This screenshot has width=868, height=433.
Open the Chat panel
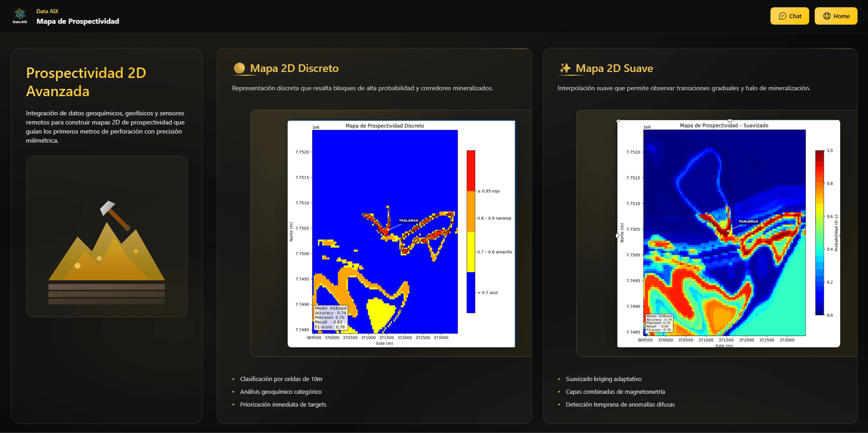[789, 15]
